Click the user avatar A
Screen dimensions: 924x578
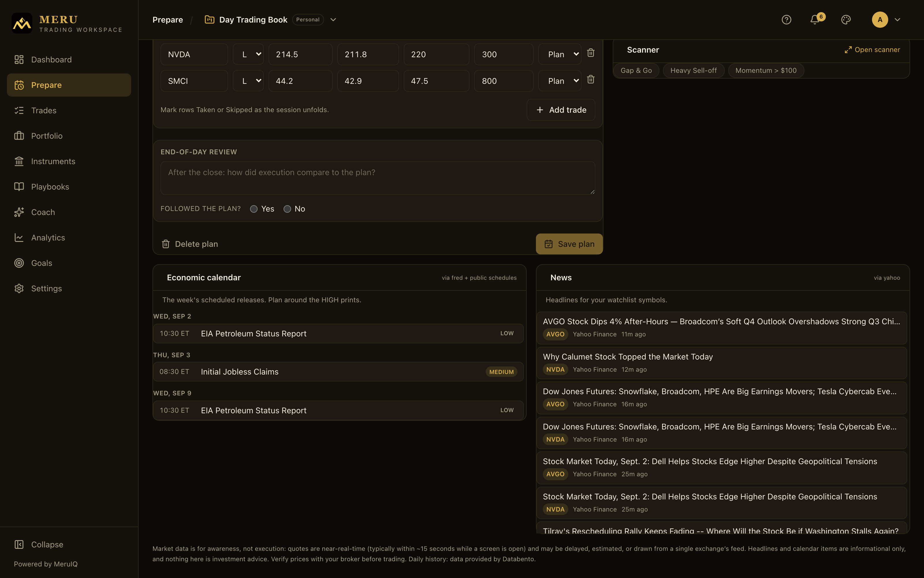point(880,19)
